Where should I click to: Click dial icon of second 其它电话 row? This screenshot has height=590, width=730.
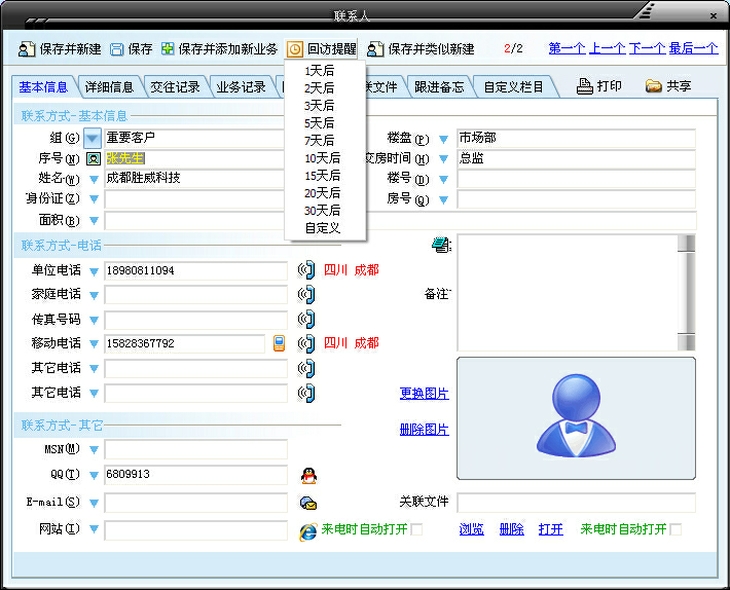coord(307,393)
